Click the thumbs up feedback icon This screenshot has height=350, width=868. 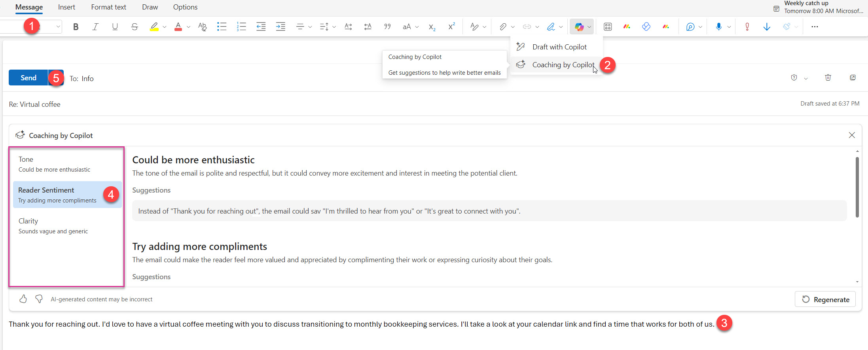[23, 299]
